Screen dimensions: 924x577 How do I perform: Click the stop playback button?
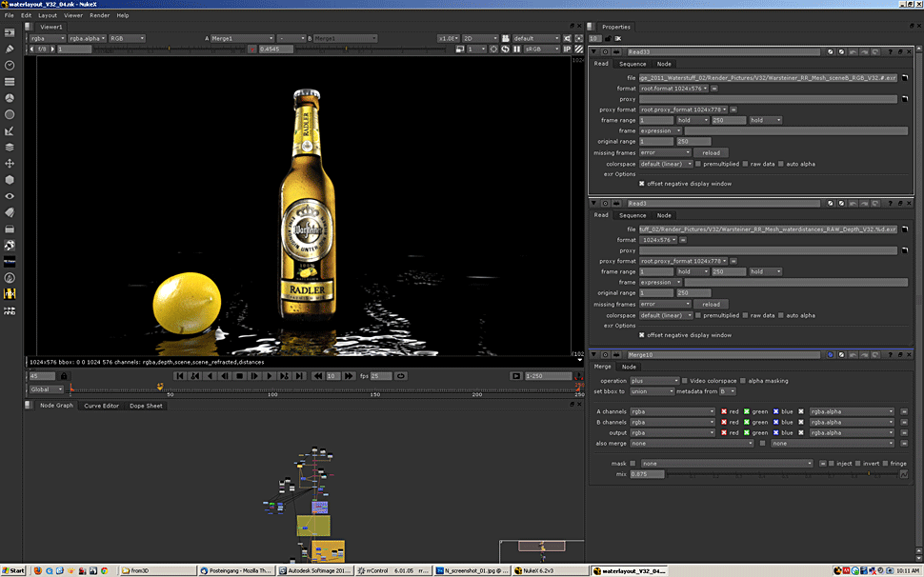240,376
